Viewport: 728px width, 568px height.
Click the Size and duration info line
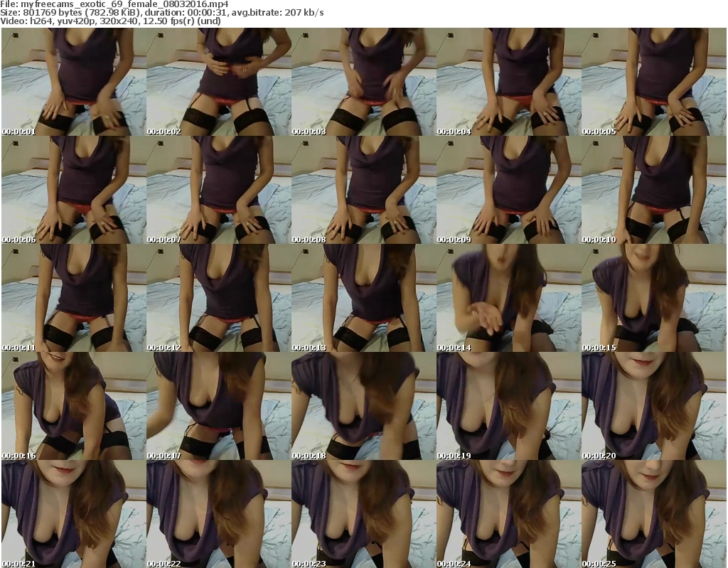[x=162, y=13]
